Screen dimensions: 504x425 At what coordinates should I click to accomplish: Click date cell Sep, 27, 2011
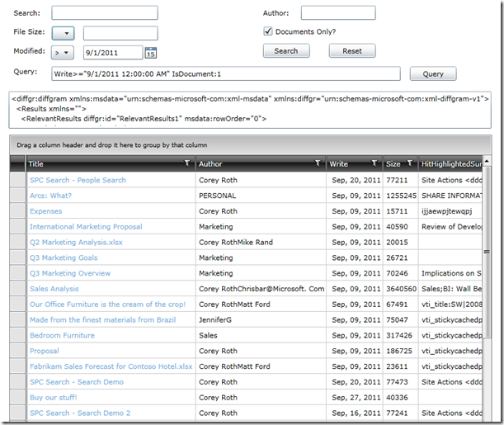pyautogui.click(x=356, y=397)
